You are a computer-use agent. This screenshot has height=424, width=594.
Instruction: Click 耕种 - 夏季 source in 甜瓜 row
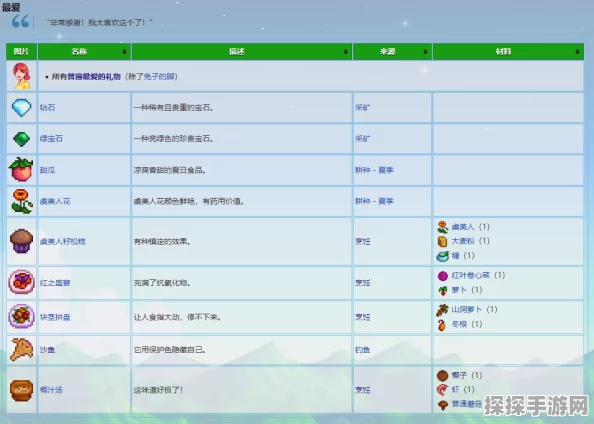(374, 170)
